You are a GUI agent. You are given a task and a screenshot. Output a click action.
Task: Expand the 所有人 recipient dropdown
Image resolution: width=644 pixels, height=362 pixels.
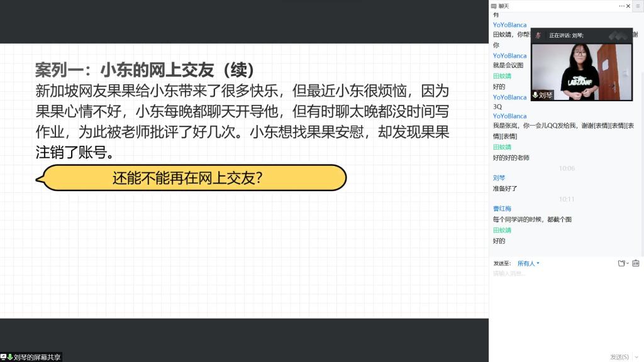(x=528, y=263)
